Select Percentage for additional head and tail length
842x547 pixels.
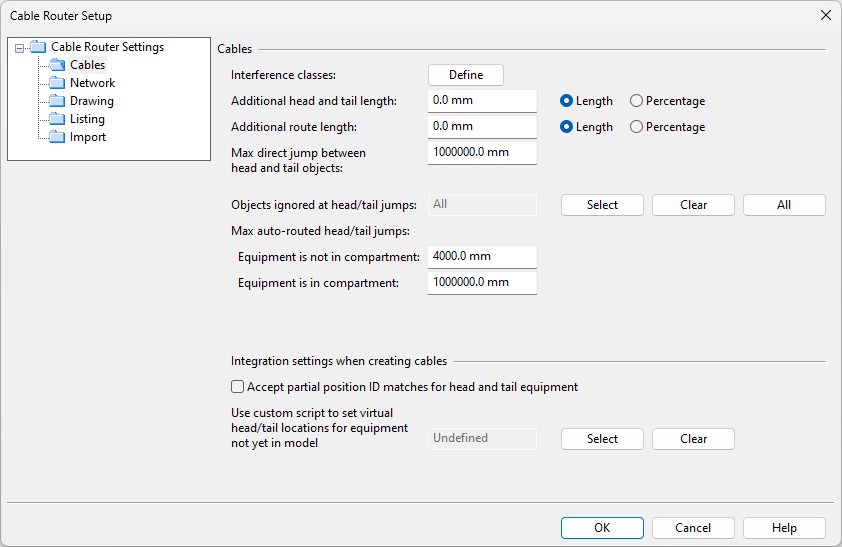636,101
